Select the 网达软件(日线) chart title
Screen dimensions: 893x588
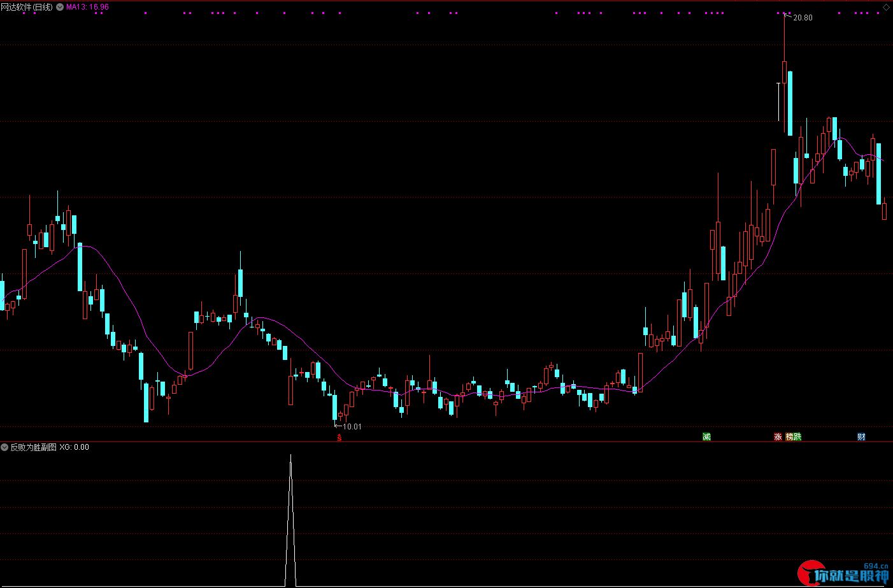pos(27,7)
